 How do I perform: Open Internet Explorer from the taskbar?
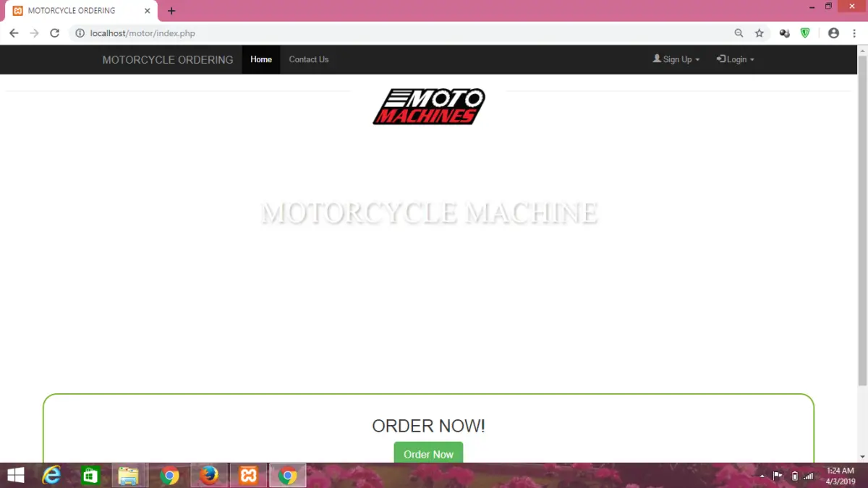(51, 476)
